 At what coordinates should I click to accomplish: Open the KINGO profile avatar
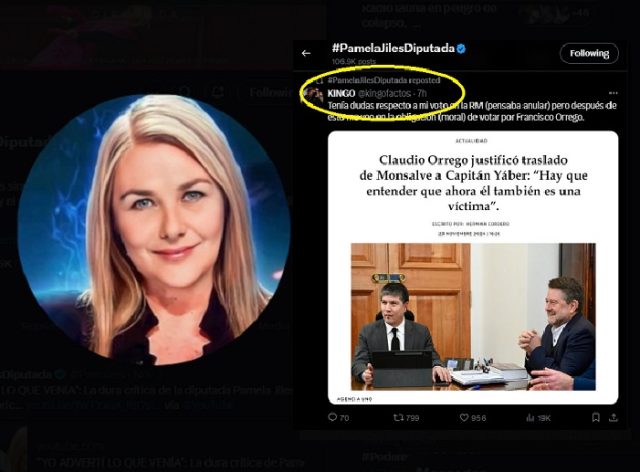pyautogui.click(x=314, y=95)
